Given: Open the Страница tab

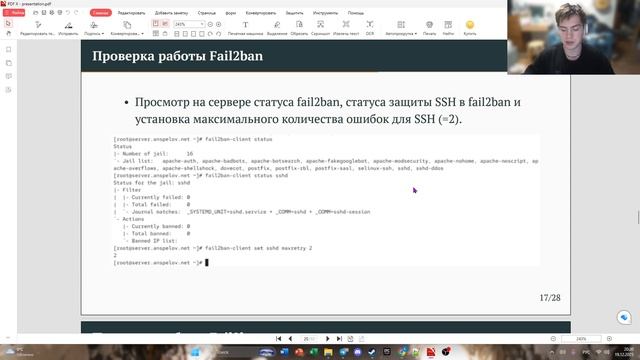Looking at the screenshot, I should pos(207,13).
